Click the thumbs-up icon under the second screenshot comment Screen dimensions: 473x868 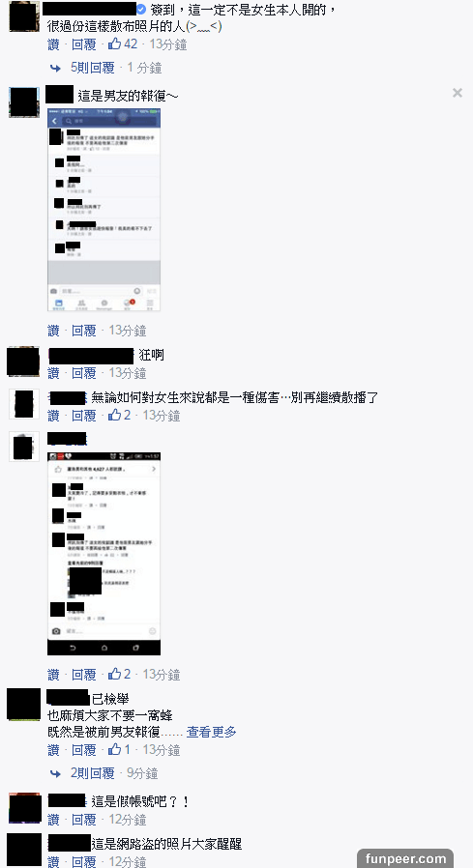114,675
